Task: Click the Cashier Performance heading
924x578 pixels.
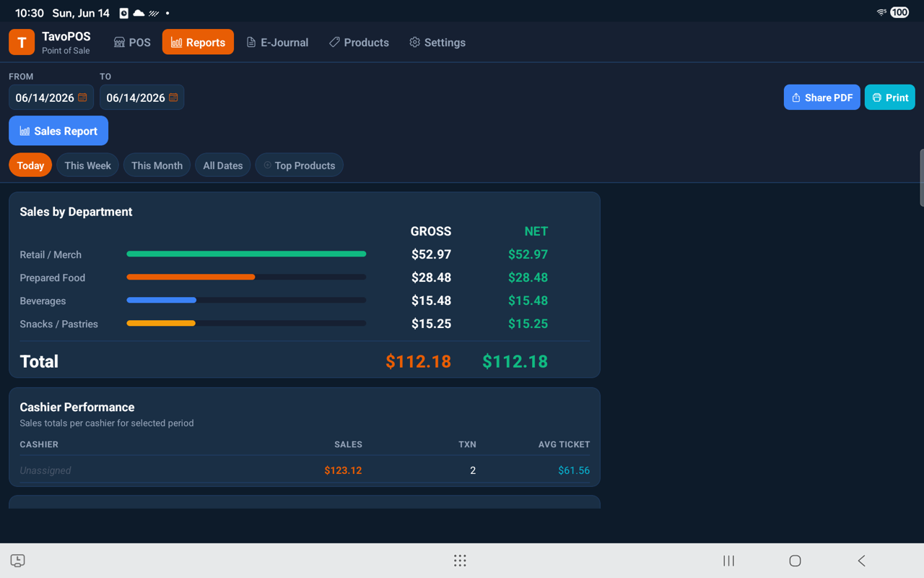Action: point(77,407)
